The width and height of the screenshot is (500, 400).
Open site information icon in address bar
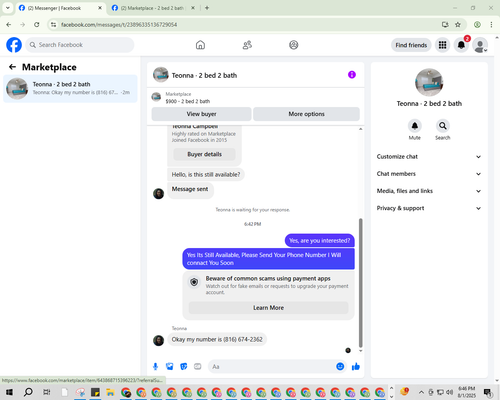[53, 25]
